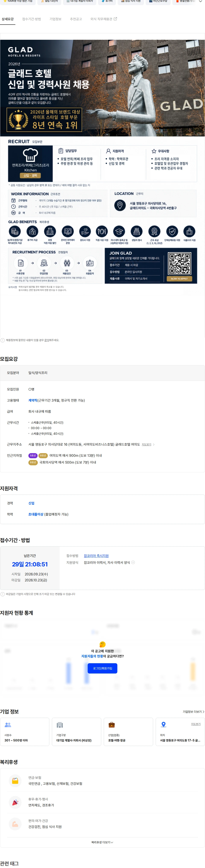
Task: Open the 외식 직무채용관 external link
Action: pyautogui.click(x=104, y=19)
